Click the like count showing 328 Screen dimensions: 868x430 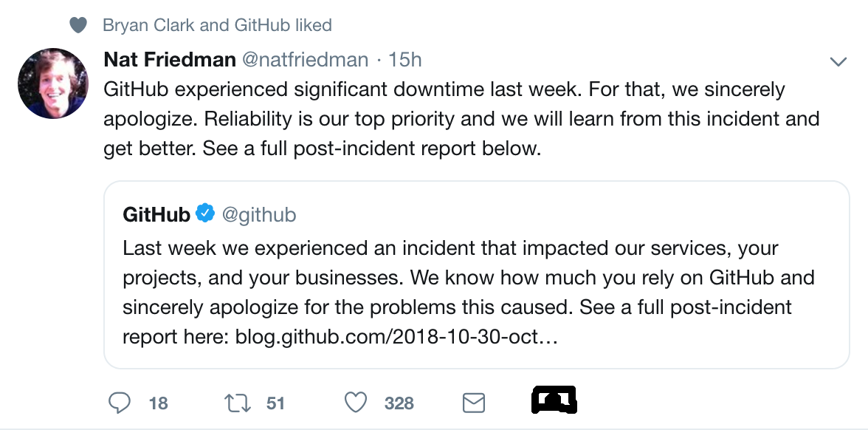pyautogui.click(x=398, y=403)
